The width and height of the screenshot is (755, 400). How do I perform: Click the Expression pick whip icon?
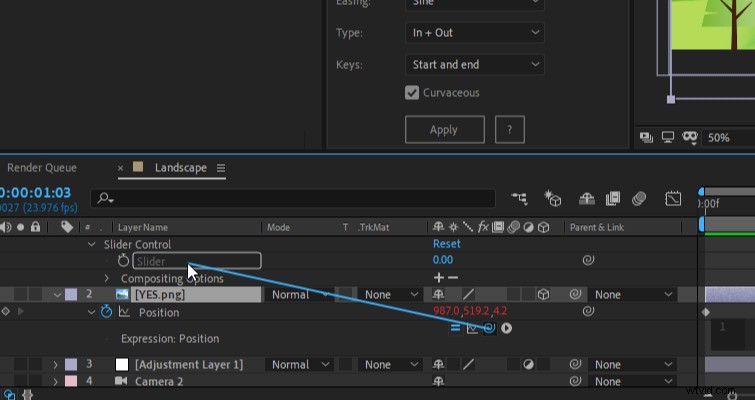(x=489, y=328)
